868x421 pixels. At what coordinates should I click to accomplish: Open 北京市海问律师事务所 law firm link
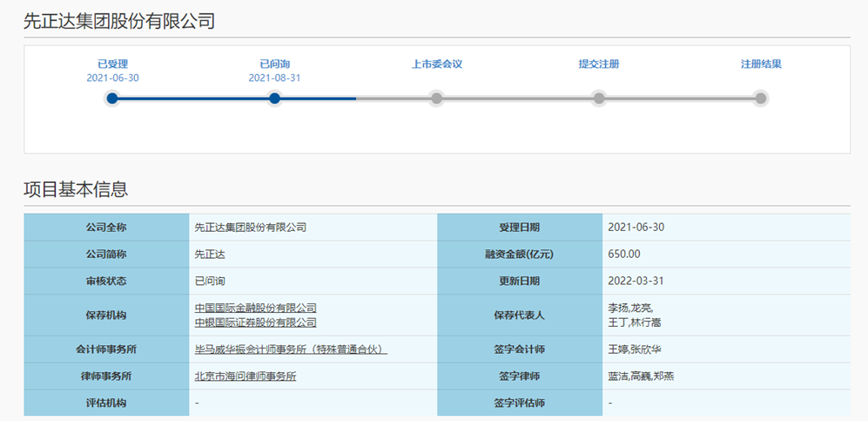[x=246, y=377]
